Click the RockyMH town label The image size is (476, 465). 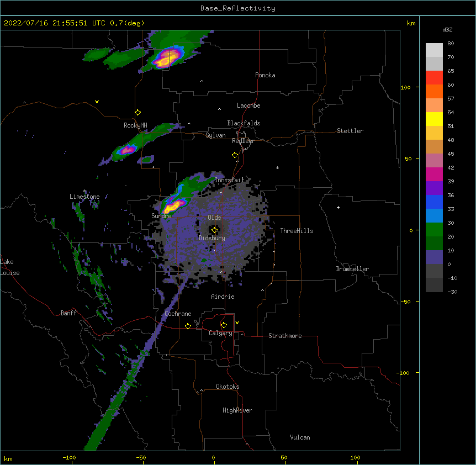coord(135,125)
